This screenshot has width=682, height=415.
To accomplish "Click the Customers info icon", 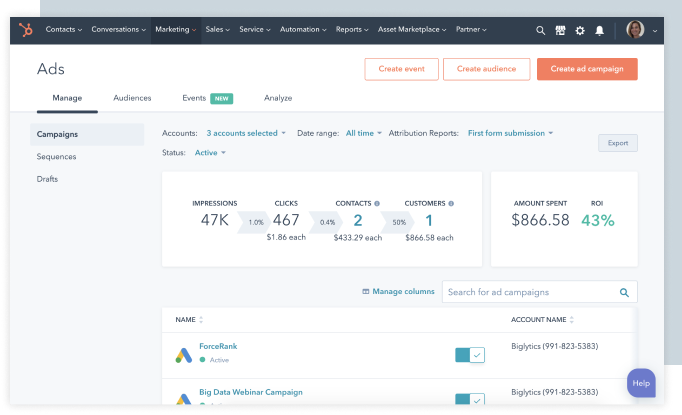I will 451,203.
